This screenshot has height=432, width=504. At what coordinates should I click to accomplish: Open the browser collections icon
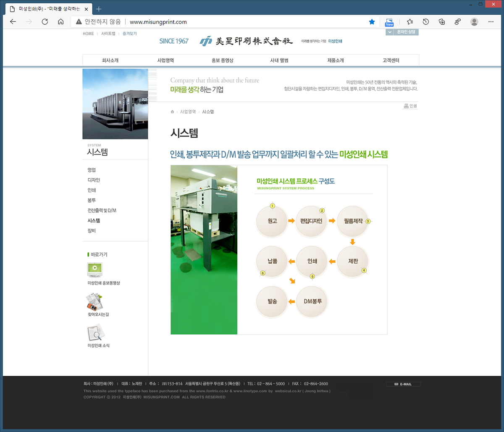click(441, 22)
